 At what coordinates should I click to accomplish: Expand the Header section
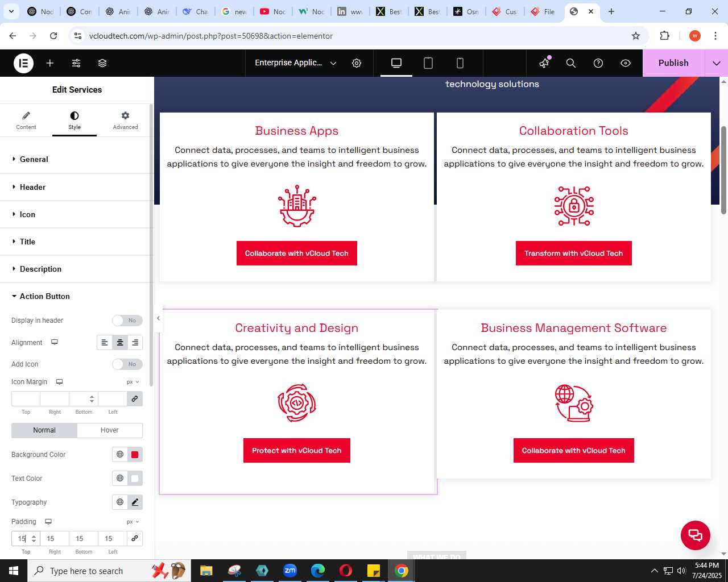coord(77,187)
